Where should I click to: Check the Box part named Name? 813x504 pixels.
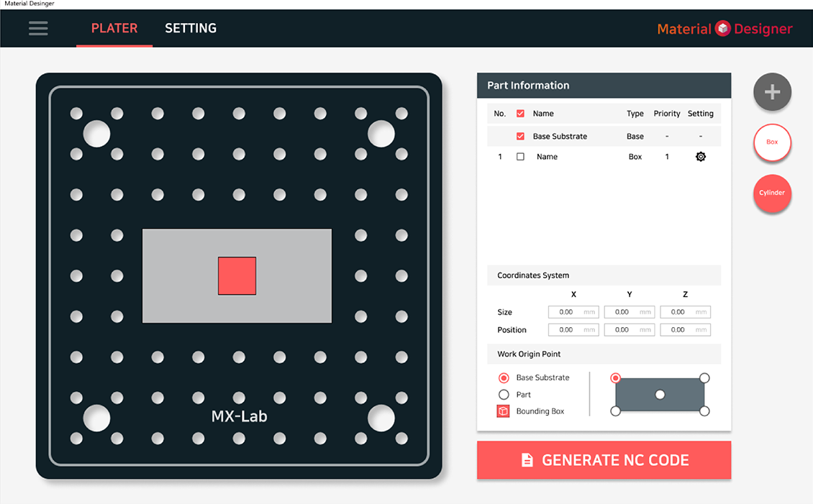pos(520,156)
